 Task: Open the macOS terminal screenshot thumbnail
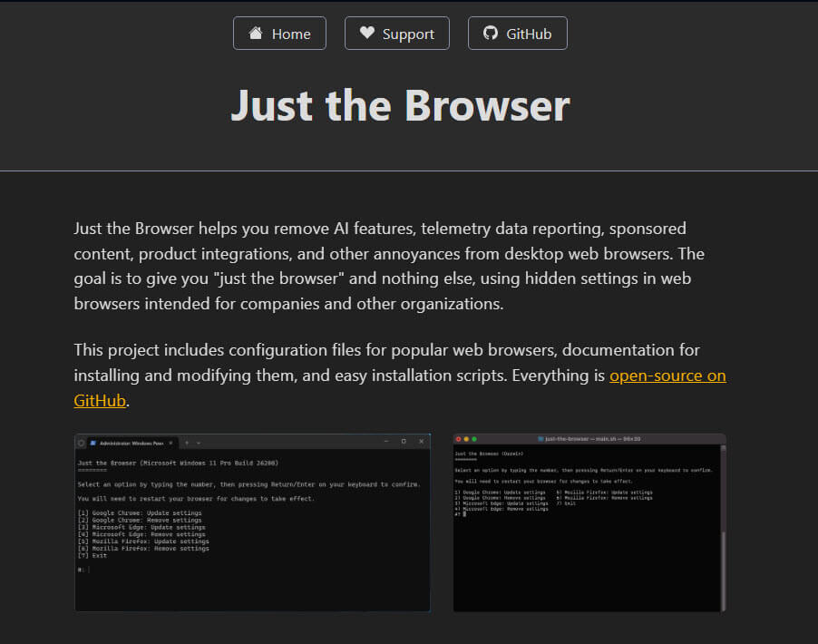pyautogui.click(x=589, y=522)
